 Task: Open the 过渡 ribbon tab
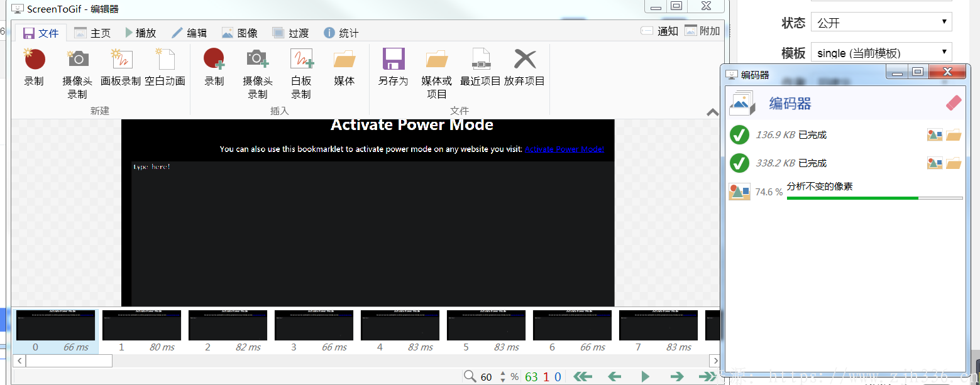[290, 33]
